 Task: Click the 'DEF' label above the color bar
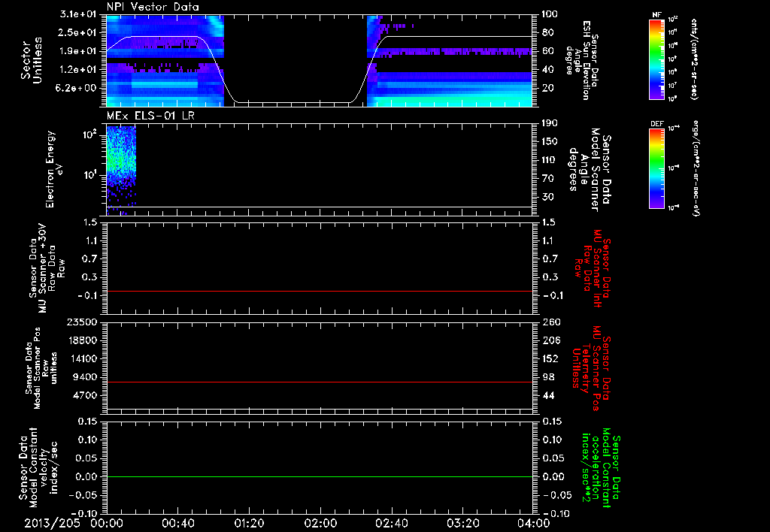(x=656, y=124)
